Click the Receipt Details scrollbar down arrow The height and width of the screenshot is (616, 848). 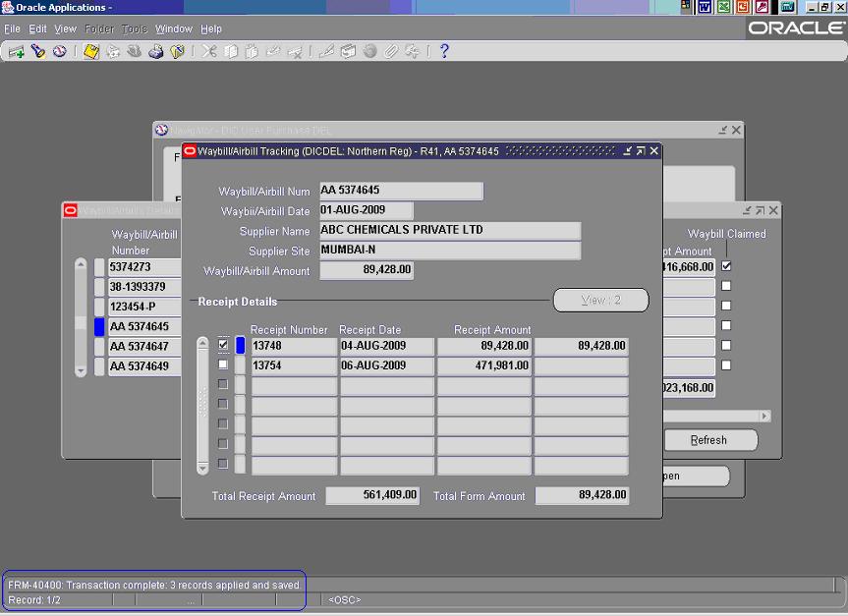202,468
